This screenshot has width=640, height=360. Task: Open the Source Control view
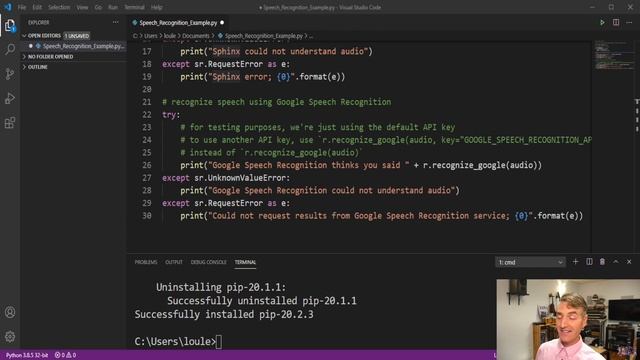pyautogui.click(x=10, y=74)
